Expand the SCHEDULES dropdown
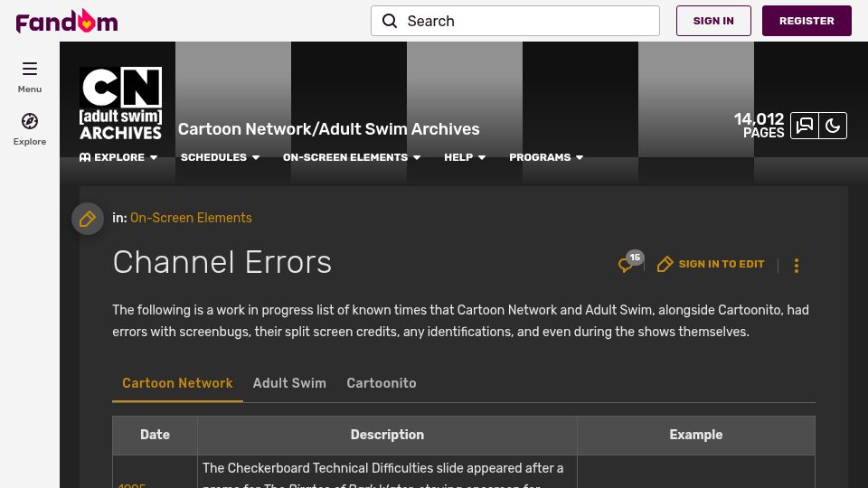Screen dimensions: 868x488 (x=220, y=157)
